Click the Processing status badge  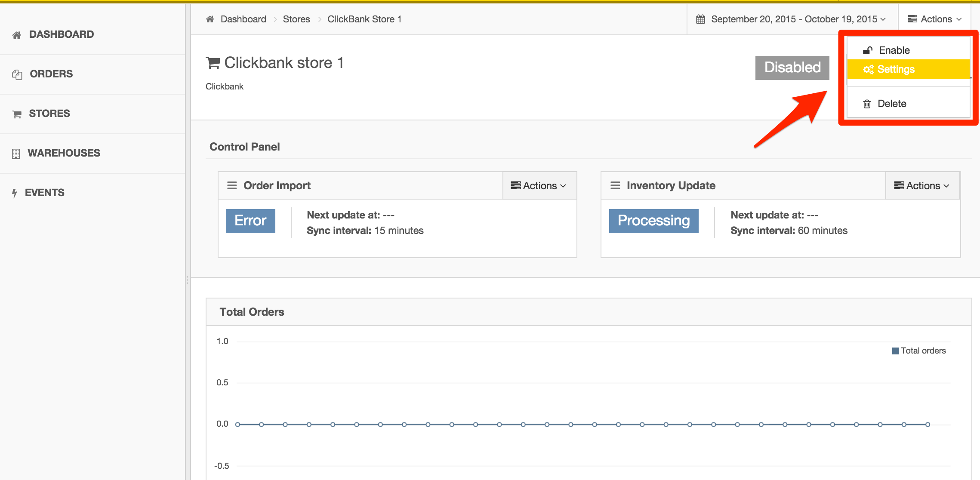[x=653, y=221]
